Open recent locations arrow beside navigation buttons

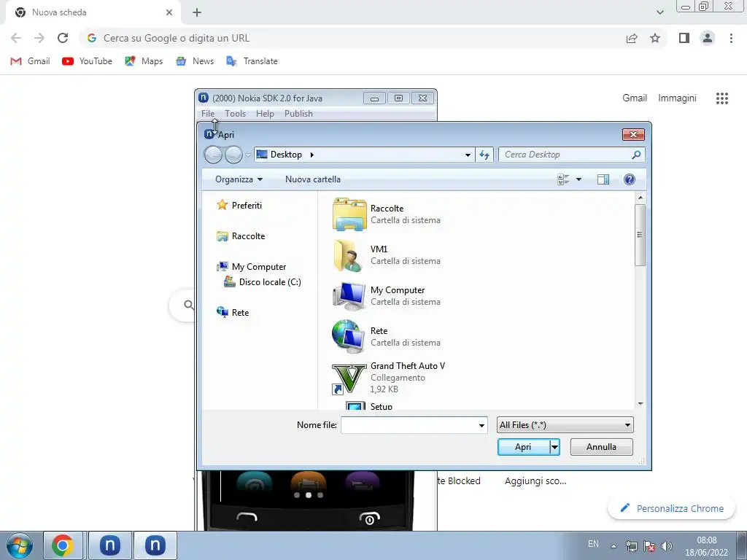point(248,155)
